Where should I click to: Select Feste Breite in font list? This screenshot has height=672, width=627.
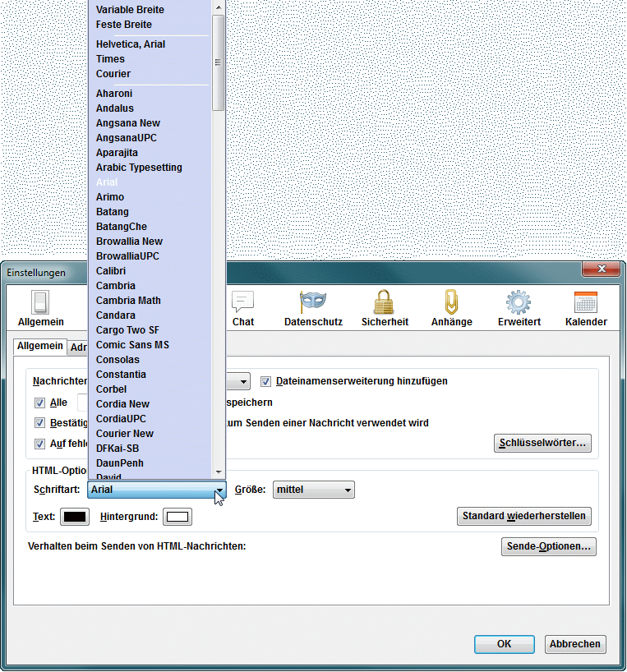pyautogui.click(x=150, y=25)
